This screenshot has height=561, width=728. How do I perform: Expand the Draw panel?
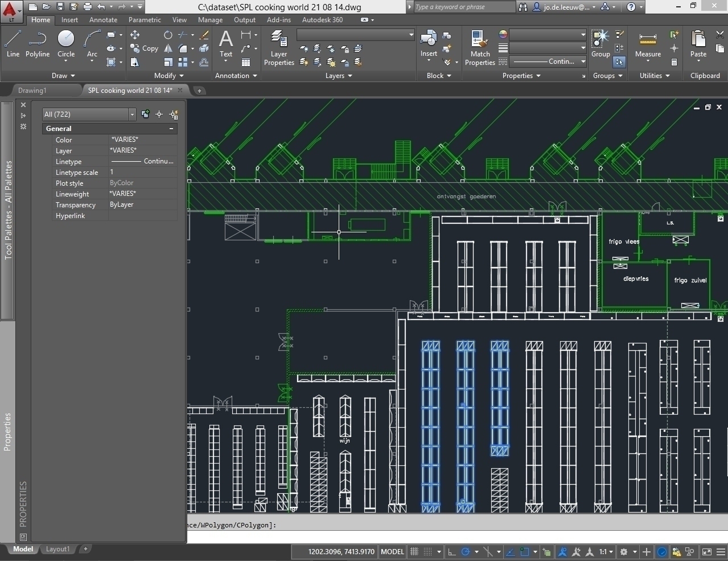pos(63,75)
